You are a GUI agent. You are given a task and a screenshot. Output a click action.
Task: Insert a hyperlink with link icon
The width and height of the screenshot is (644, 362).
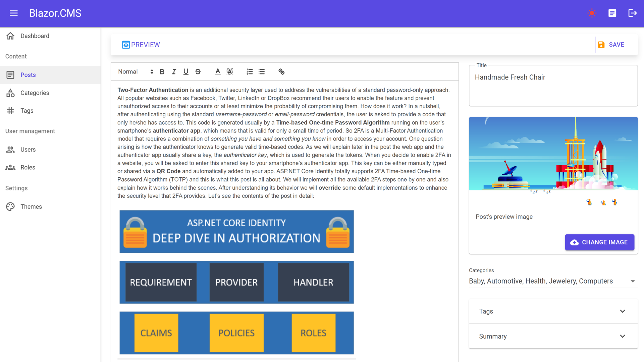tap(281, 72)
